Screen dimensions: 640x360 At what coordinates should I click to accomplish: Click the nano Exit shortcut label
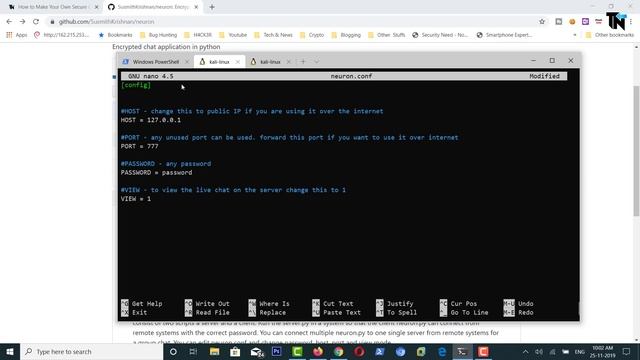coord(139,313)
